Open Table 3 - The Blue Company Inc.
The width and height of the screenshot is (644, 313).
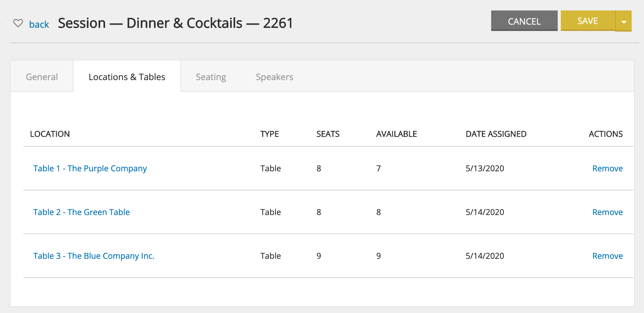pyautogui.click(x=94, y=256)
